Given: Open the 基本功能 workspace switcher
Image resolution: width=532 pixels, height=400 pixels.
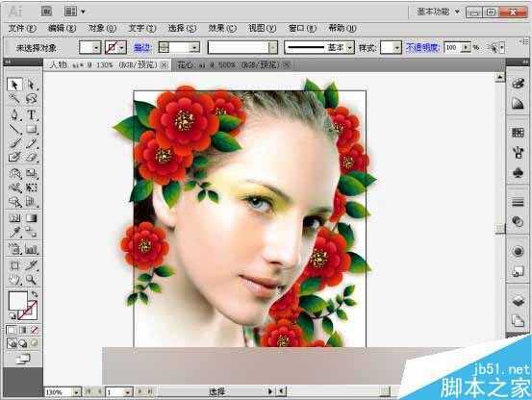Looking at the screenshot, I should [439, 12].
